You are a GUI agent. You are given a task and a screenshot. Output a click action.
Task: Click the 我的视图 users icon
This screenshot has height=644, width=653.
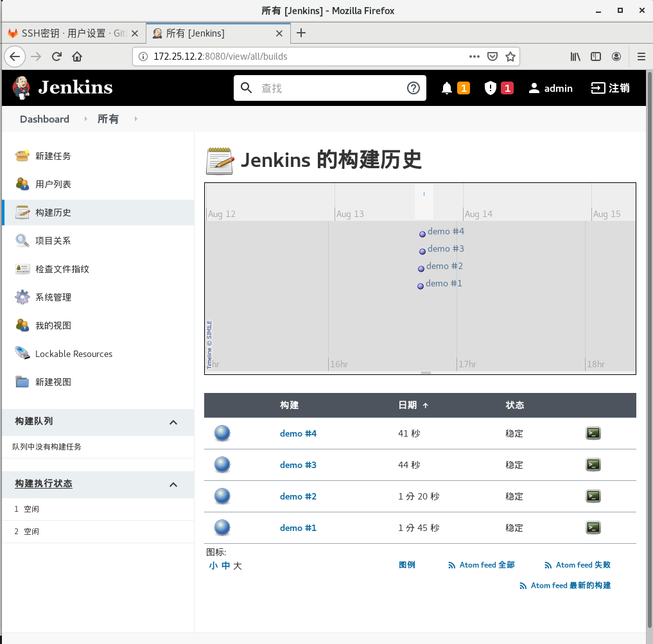(22, 326)
